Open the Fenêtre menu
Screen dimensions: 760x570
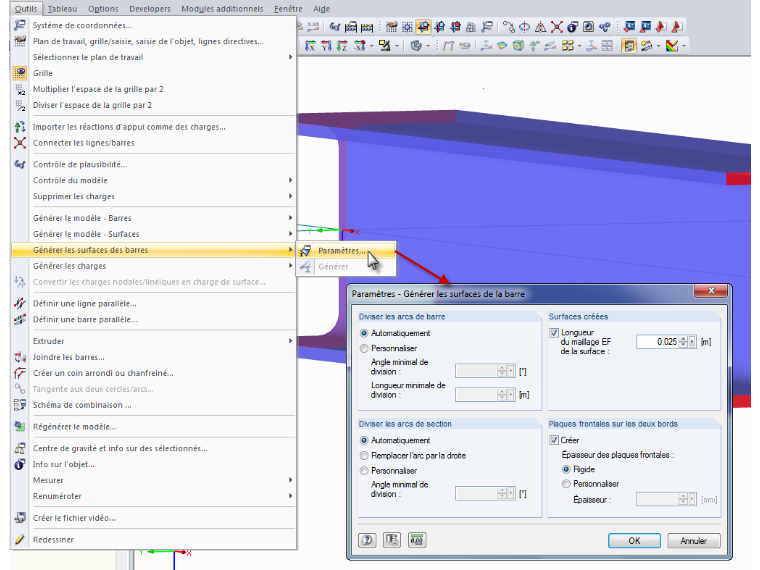(288, 9)
